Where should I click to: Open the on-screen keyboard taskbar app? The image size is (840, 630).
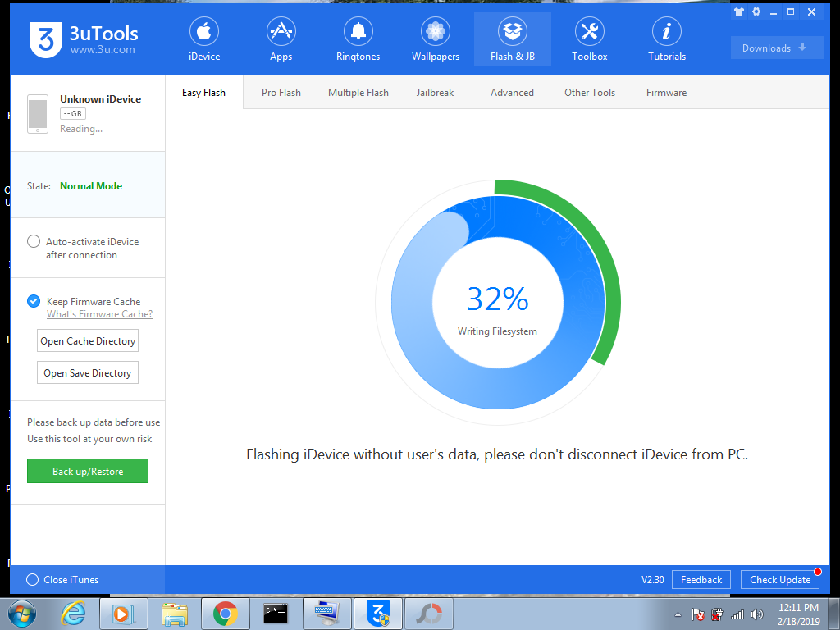point(326,614)
